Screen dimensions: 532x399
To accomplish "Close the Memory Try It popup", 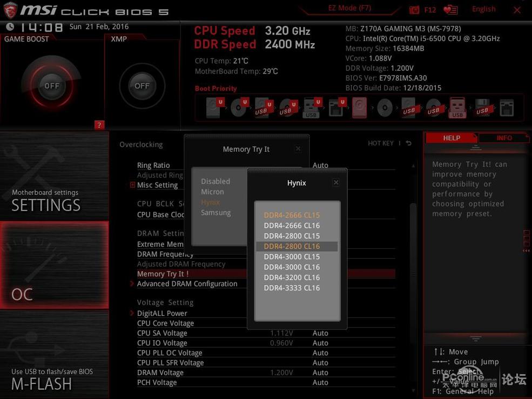I will pyautogui.click(x=298, y=148).
